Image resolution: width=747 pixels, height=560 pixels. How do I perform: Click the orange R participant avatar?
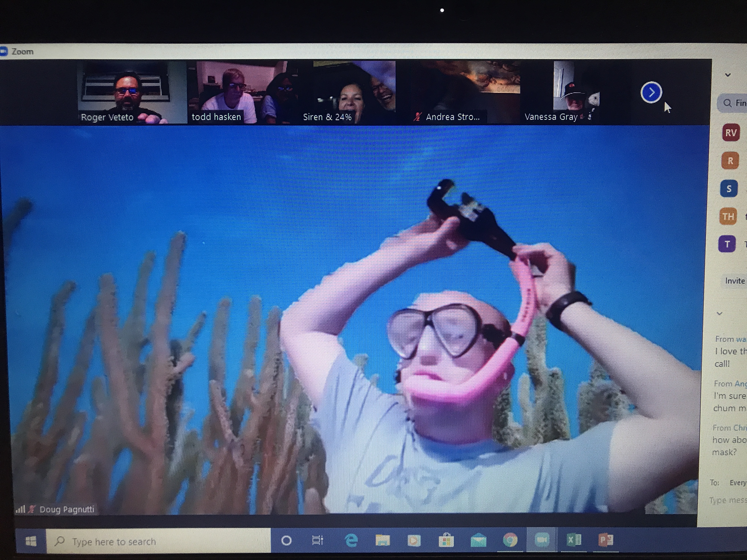coord(730,161)
